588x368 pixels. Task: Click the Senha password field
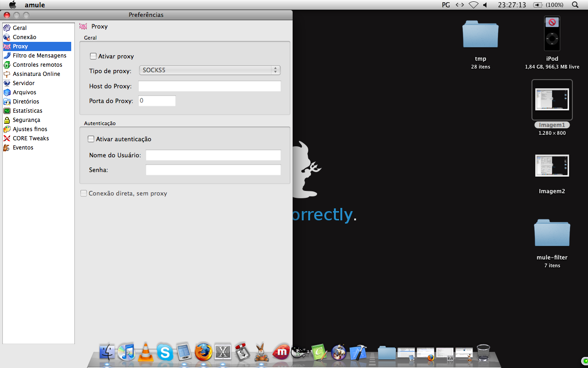[213, 170]
